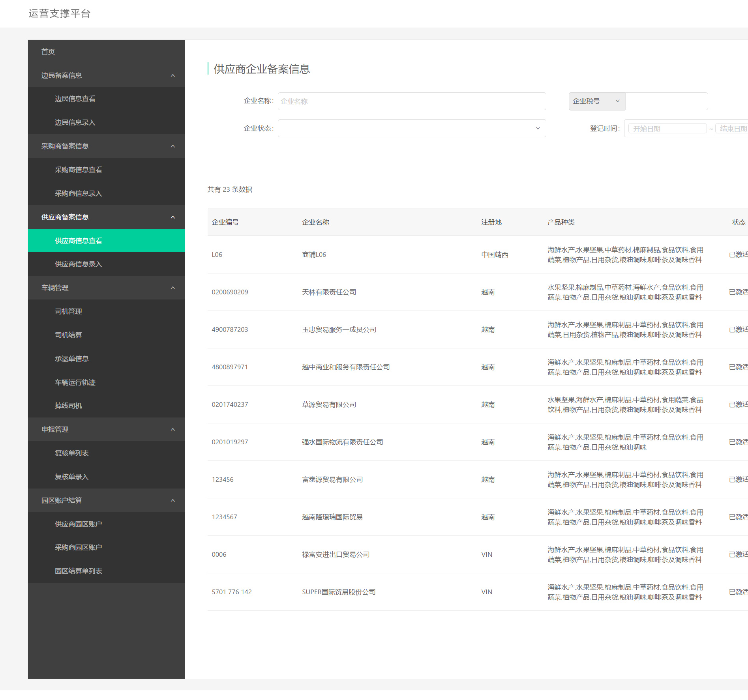Select 司机管理 in the sidebar
The width and height of the screenshot is (748, 700).
point(68,311)
